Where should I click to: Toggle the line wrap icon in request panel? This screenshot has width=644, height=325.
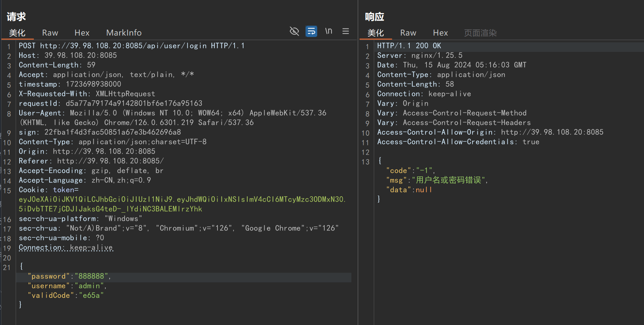tap(311, 31)
